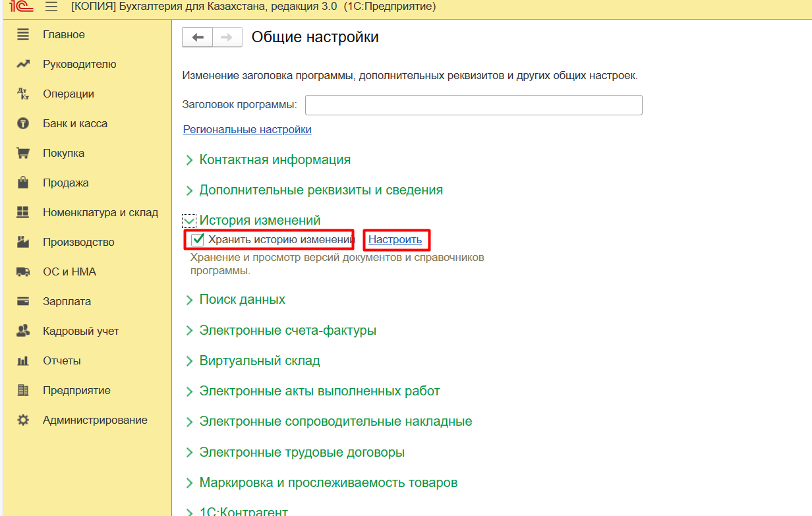812x516 pixels.
Task: Uncheck Хранить историю изменений checkbox
Action: (197, 239)
